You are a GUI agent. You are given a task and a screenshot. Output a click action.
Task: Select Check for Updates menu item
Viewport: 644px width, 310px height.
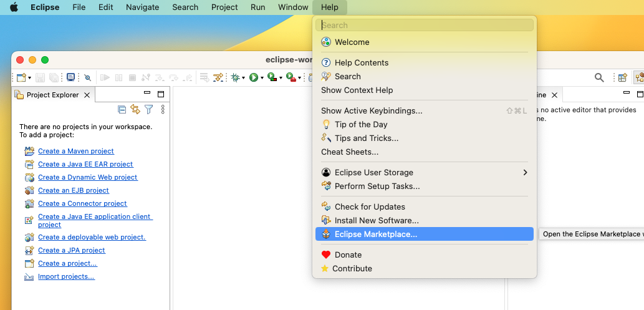click(x=425, y=207)
